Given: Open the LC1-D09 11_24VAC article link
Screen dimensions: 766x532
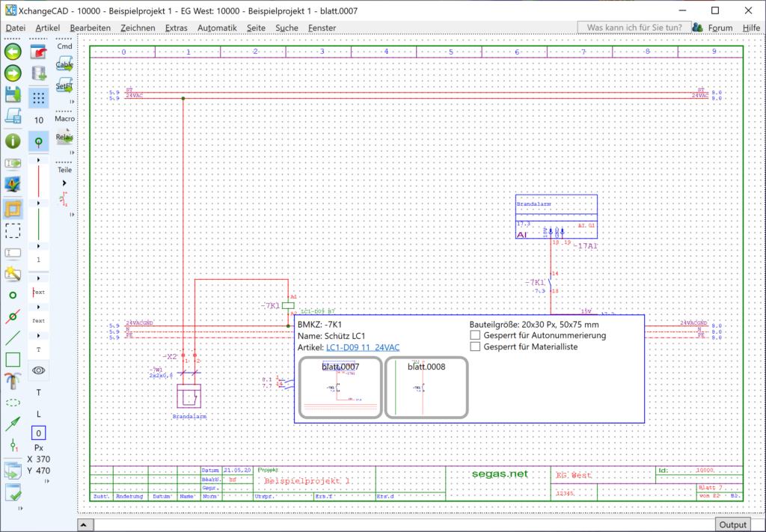Looking at the screenshot, I should click(363, 348).
